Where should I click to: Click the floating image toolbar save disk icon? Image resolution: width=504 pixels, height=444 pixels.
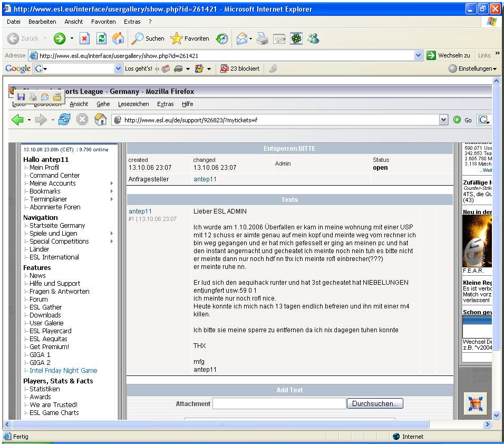(x=21, y=97)
